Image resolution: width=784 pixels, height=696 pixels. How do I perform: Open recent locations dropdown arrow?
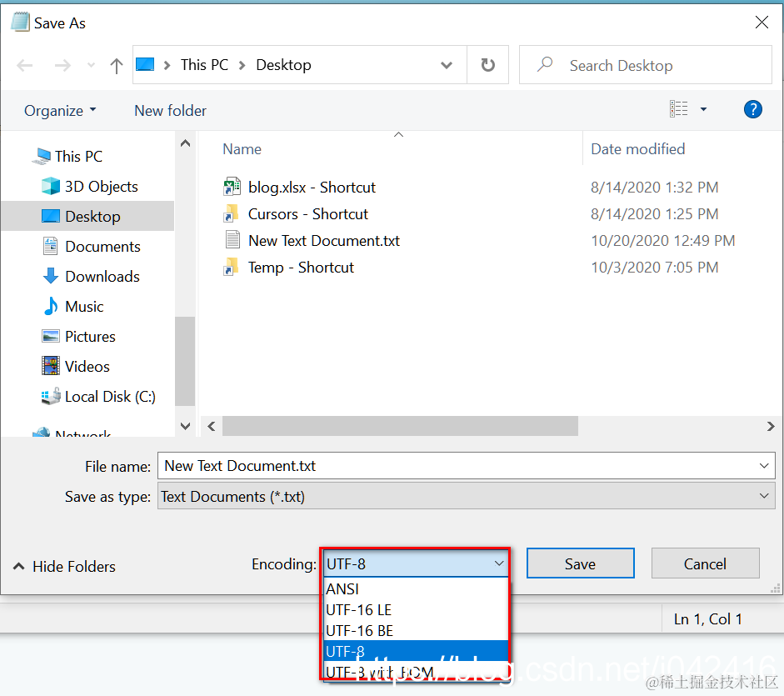tap(91, 65)
